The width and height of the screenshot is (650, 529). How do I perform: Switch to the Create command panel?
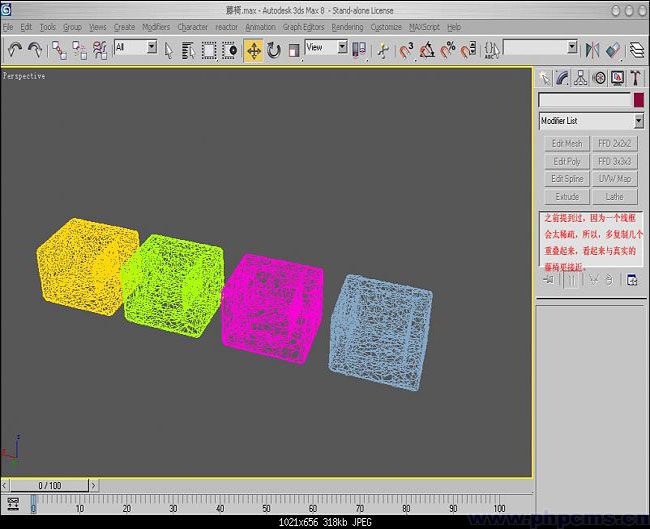[544, 78]
